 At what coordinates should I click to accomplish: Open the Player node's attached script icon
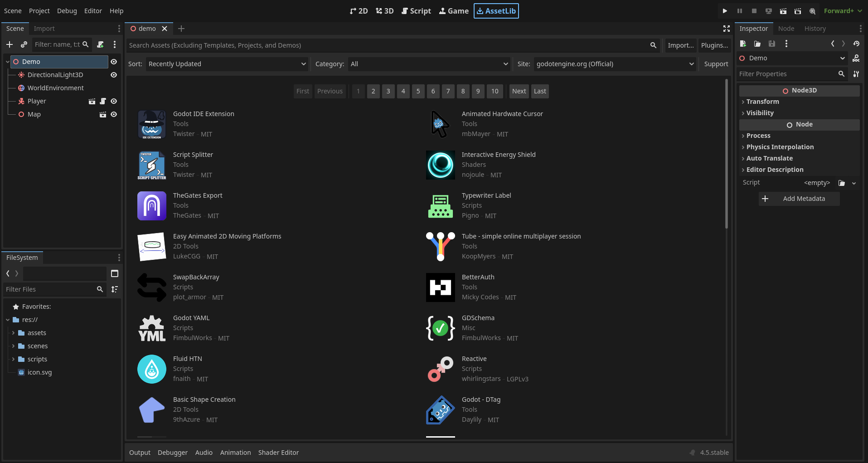point(103,101)
